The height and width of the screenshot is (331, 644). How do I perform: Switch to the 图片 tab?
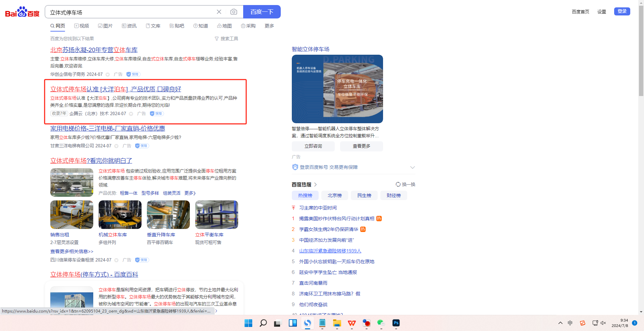point(105,26)
